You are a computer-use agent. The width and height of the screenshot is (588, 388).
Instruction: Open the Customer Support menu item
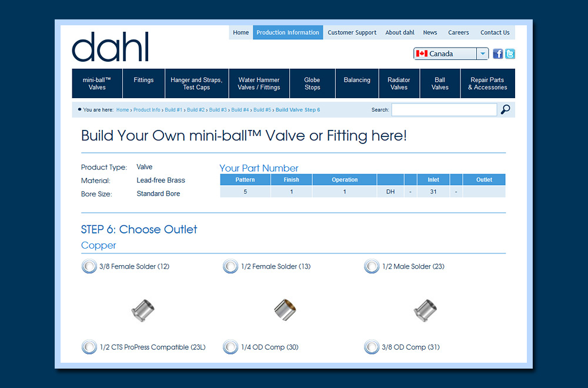coord(352,32)
